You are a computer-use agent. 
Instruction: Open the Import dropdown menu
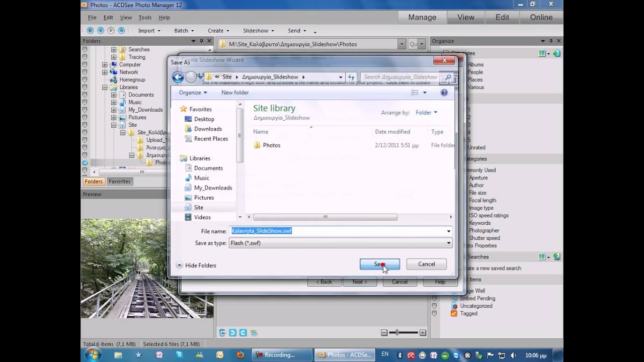(149, 31)
